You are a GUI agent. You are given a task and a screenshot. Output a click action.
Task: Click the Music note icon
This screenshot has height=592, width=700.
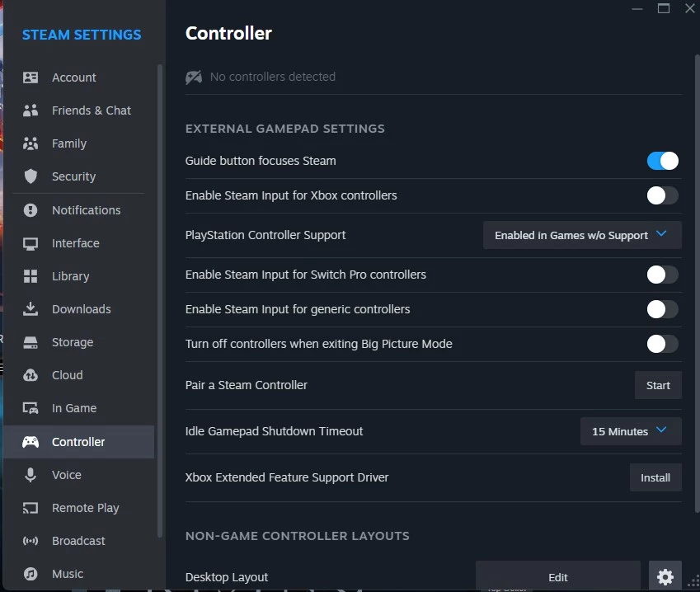pyautogui.click(x=31, y=574)
